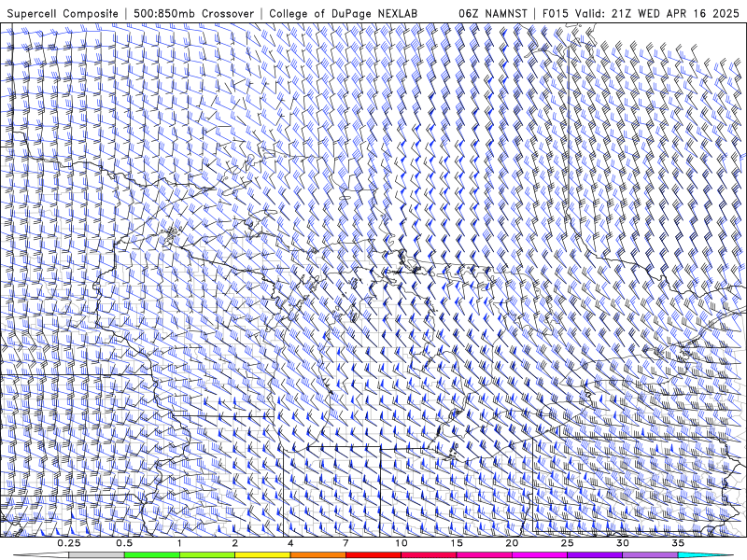Screen dimensions: 747x560
Task: Pick the crimson color bar segment between 10 and 15
Action: pos(429,555)
